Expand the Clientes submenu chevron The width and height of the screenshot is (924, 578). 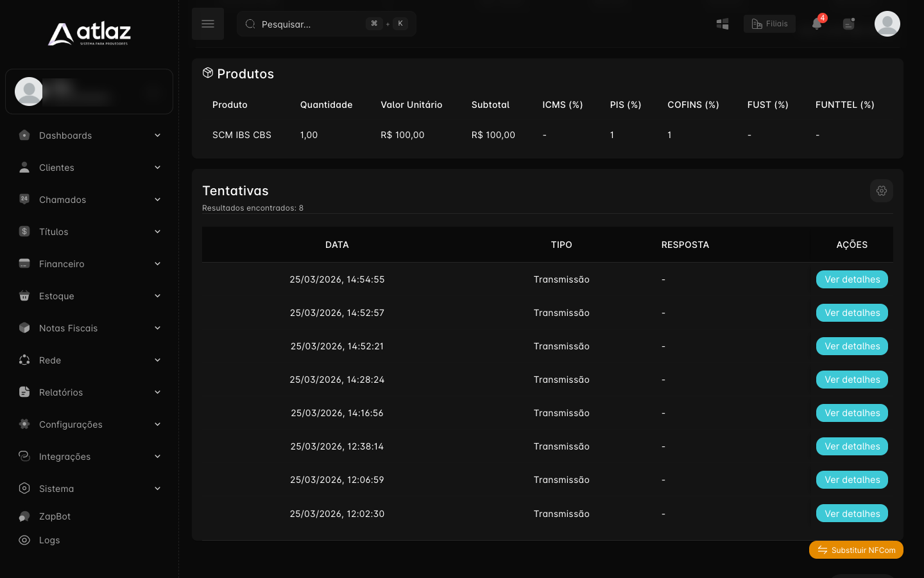click(157, 167)
